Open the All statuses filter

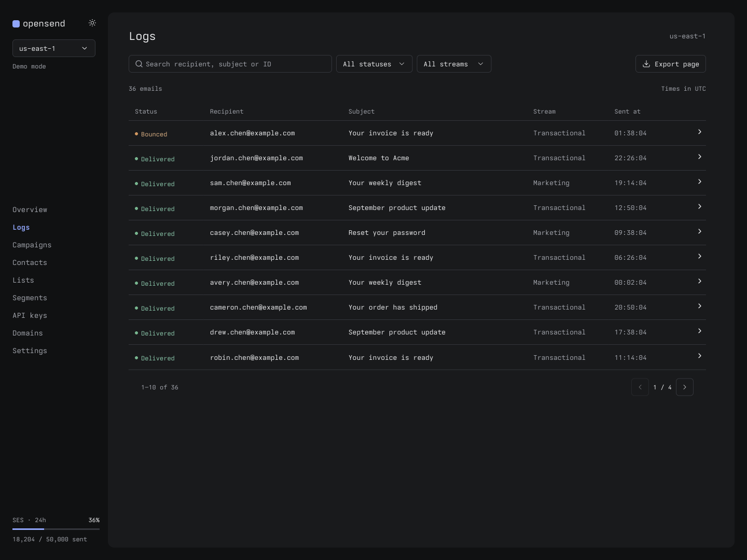tap(375, 64)
